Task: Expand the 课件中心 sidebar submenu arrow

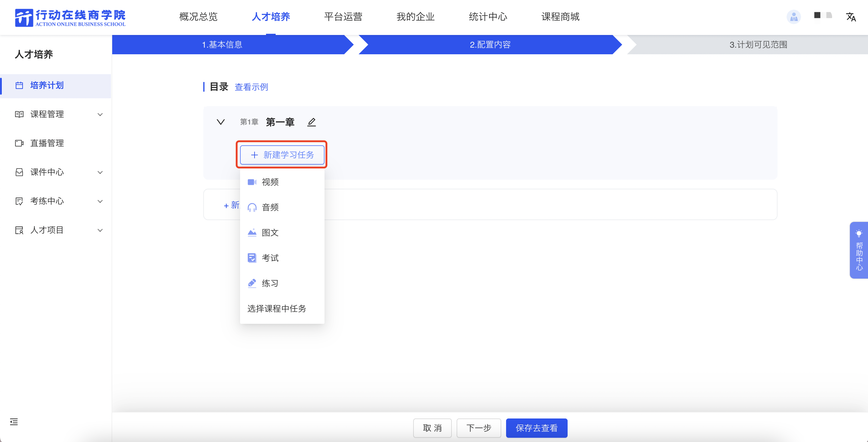Action: coord(100,172)
